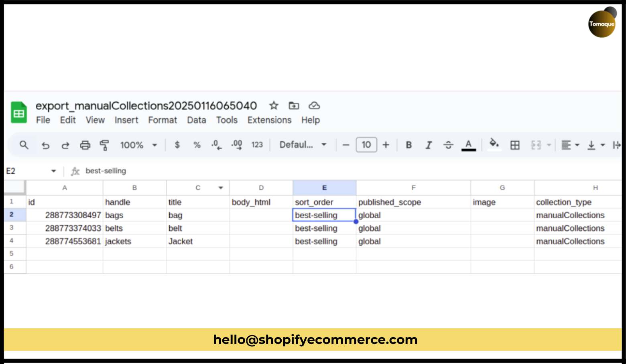Select the sort_order header cell
The height and width of the screenshot is (364, 626).
324,202
